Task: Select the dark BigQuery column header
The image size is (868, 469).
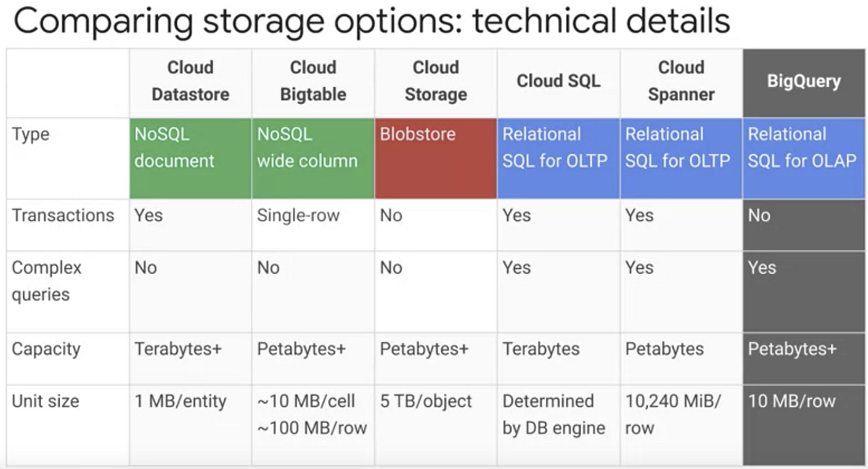Action: (x=804, y=81)
